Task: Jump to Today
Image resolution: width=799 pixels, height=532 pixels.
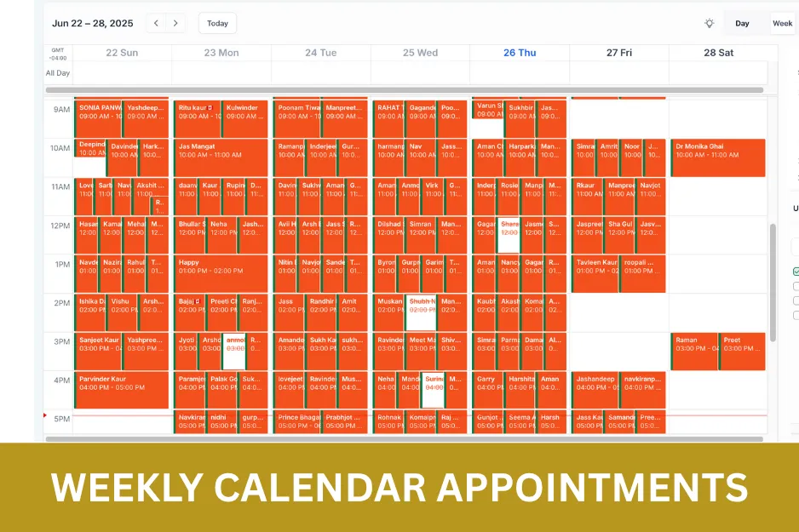Action: point(217,24)
